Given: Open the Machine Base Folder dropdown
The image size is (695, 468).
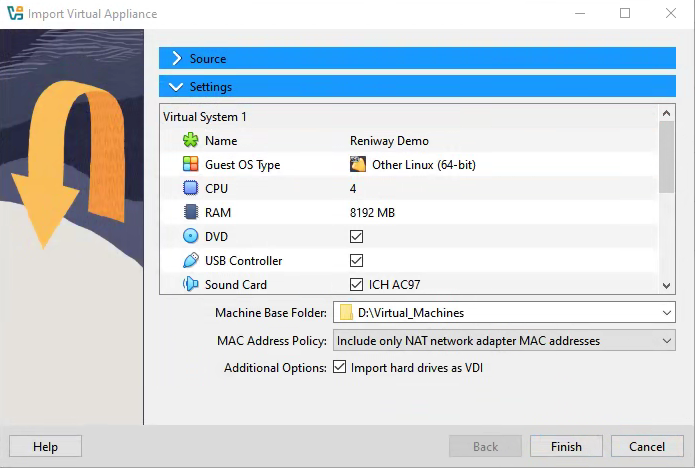Looking at the screenshot, I should [x=666, y=312].
